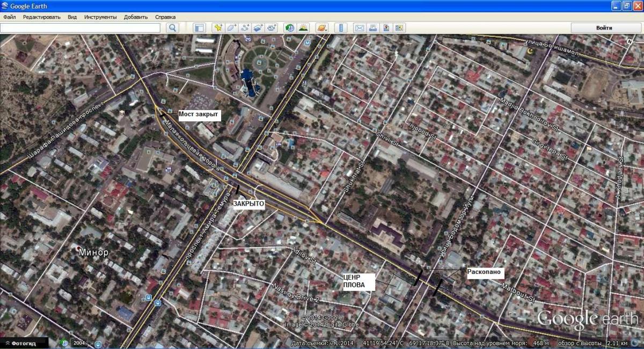This screenshot has width=644, height=349.
Task: Click in the search input field
Action: 80,28
